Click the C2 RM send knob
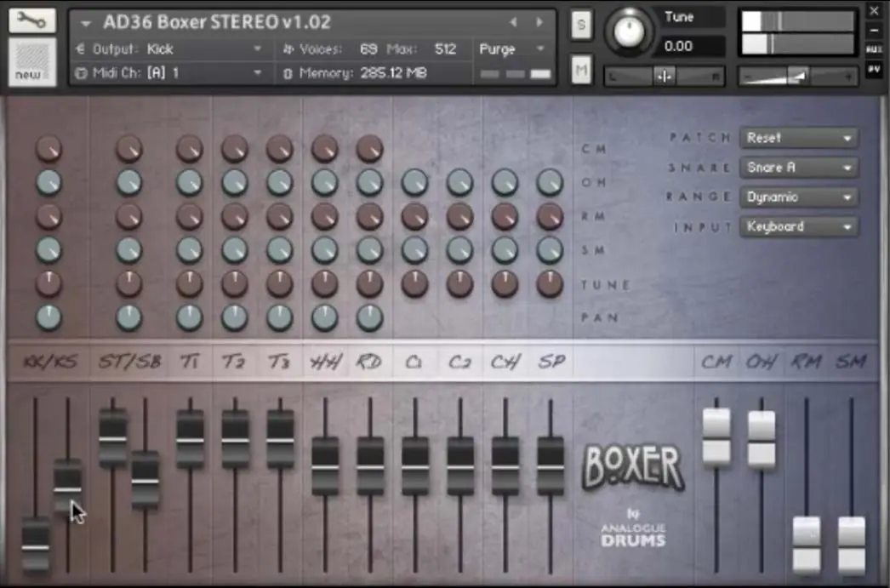Image resolution: width=890 pixels, height=588 pixels. click(x=459, y=217)
